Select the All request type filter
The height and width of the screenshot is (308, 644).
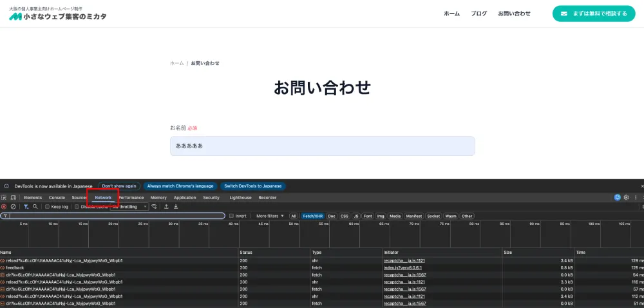click(x=294, y=216)
